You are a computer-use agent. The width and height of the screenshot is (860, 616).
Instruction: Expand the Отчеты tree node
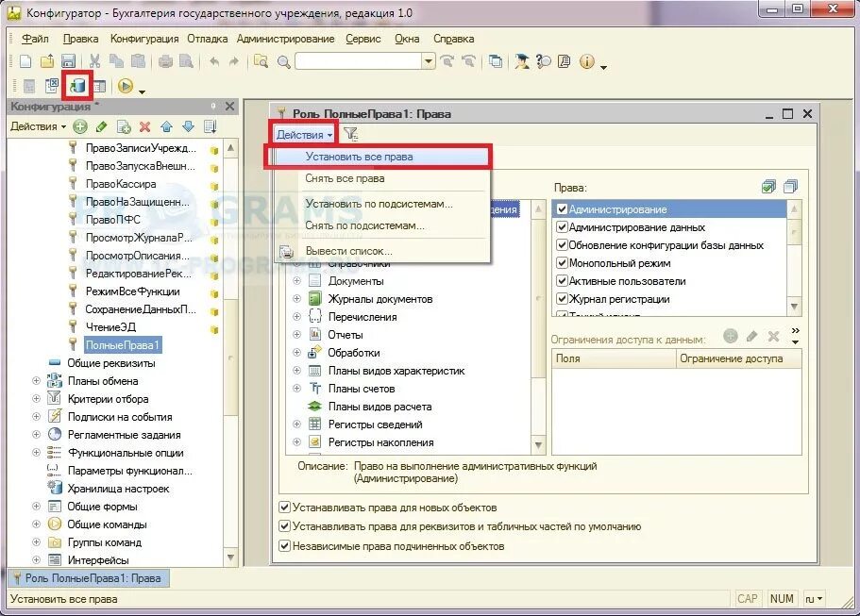(296, 334)
